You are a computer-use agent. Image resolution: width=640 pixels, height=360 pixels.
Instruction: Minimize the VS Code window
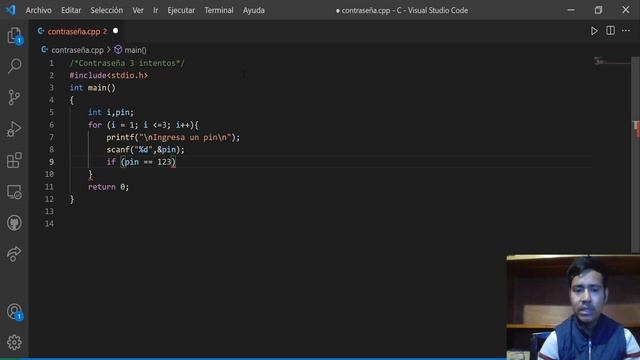coord(571,10)
